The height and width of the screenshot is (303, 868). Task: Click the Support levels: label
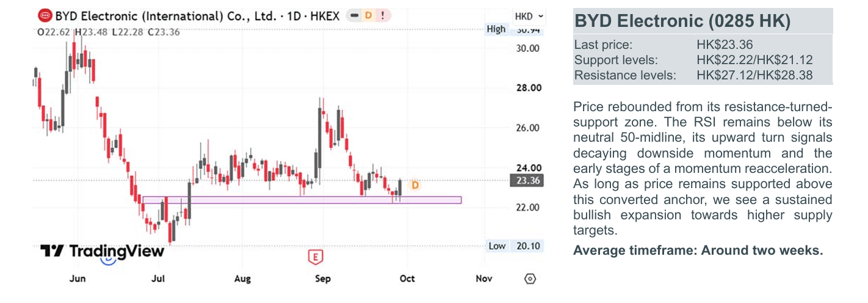[x=616, y=60]
